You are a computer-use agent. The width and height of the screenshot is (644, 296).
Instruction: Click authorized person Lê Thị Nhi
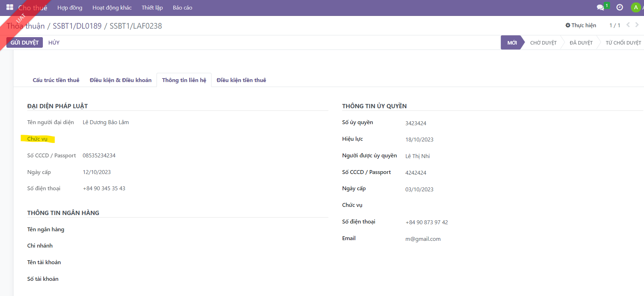418,156
